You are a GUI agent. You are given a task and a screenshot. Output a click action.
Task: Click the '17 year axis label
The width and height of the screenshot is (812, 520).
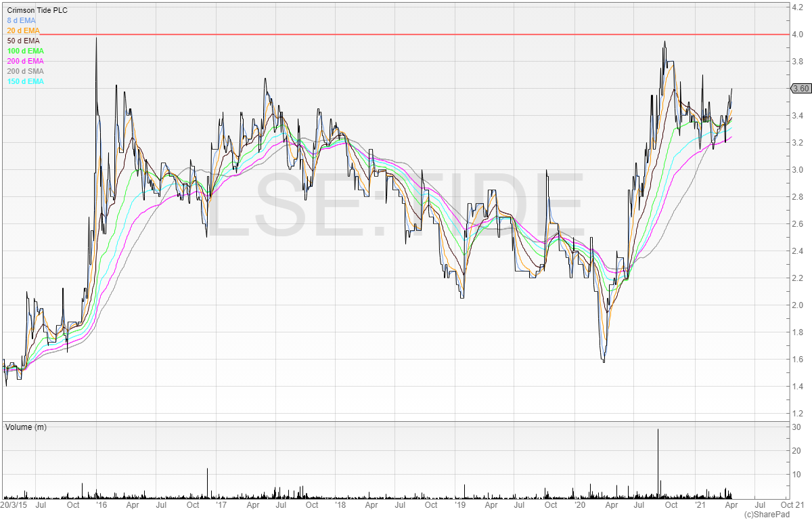click(221, 505)
